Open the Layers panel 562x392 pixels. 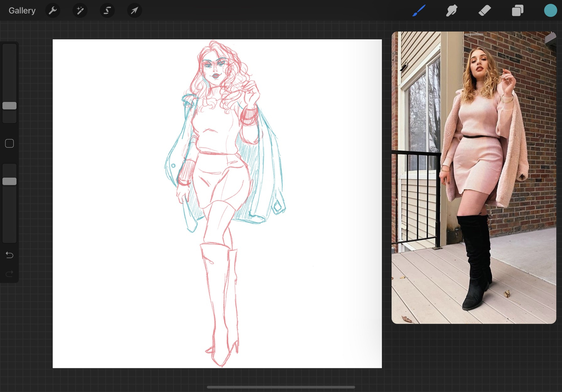(517, 11)
